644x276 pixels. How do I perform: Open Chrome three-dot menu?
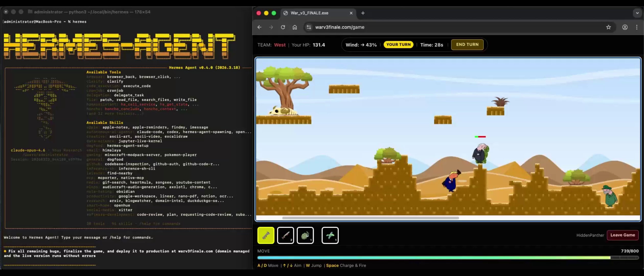click(x=637, y=27)
